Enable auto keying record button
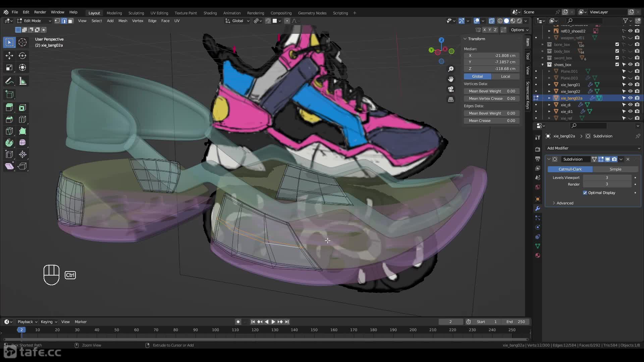644x362 pixels. tap(238, 322)
